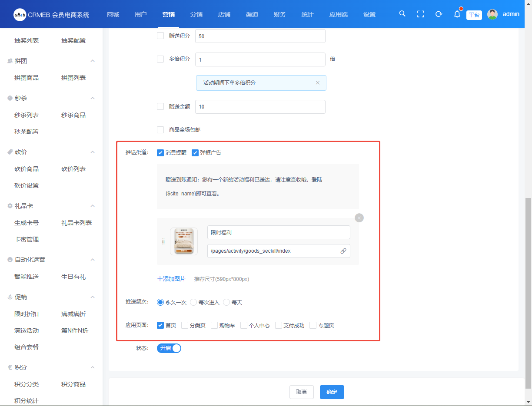Click the refresh page icon
532x406 pixels.
click(x=439, y=14)
